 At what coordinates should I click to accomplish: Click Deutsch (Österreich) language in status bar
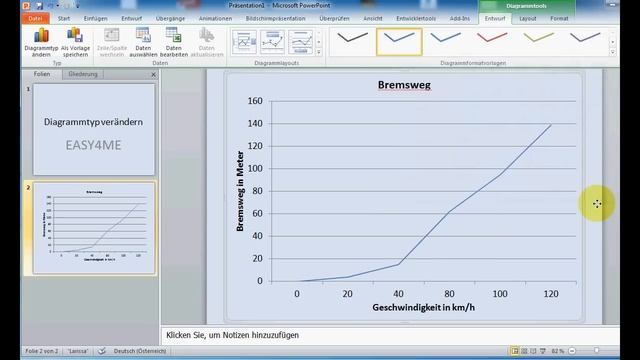pos(140,351)
